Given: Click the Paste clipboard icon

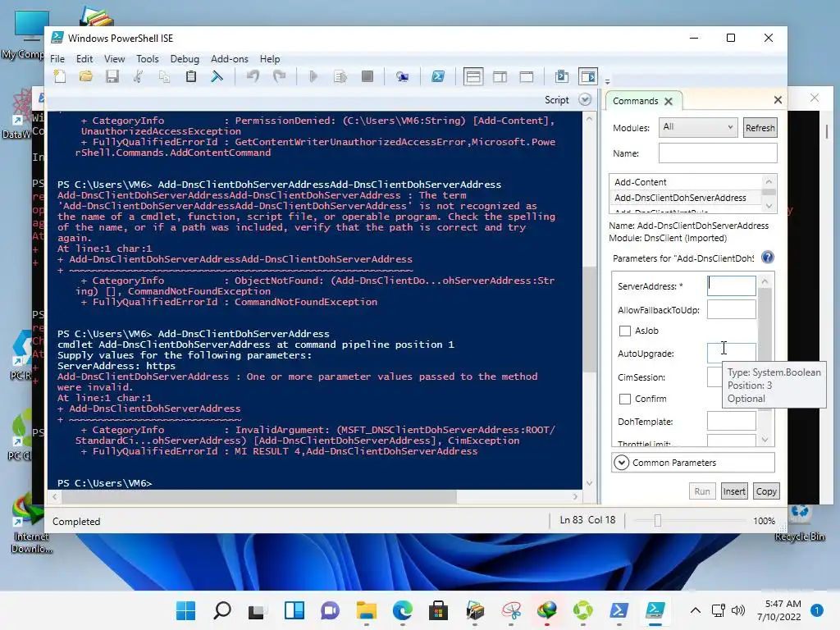Looking at the screenshot, I should (190, 76).
